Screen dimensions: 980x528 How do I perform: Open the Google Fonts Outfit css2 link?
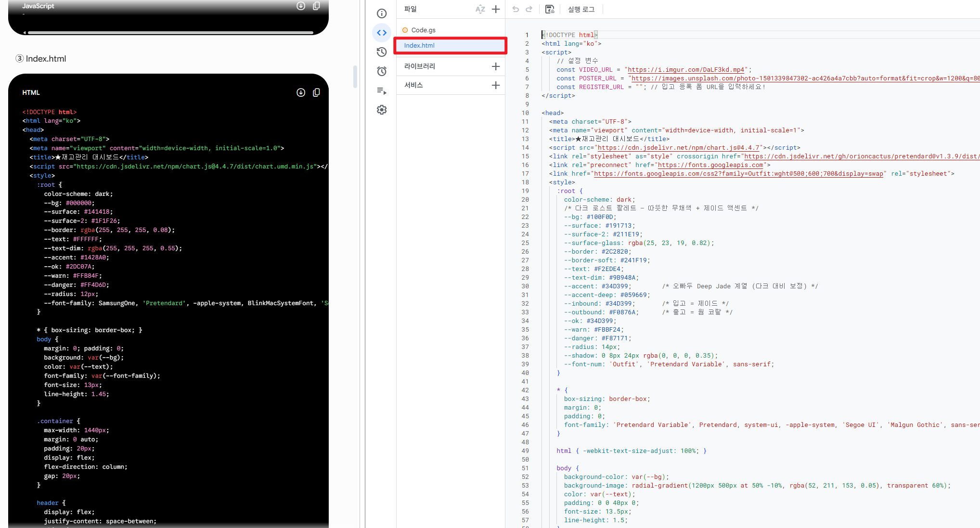click(x=738, y=174)
